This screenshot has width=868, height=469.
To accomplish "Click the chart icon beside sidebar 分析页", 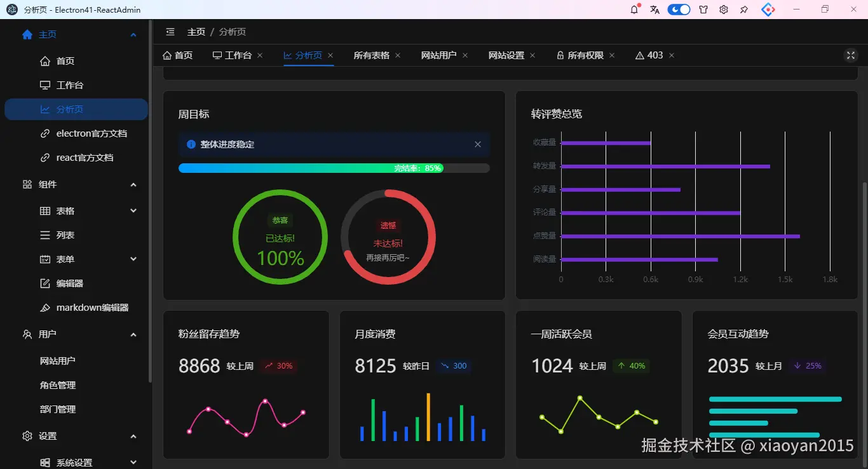I will pyautogui.click(x=45, y=109).
